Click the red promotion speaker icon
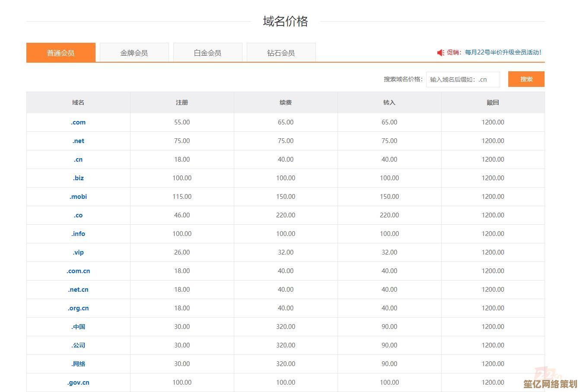 pyautogui.click(x=440, y=53)
